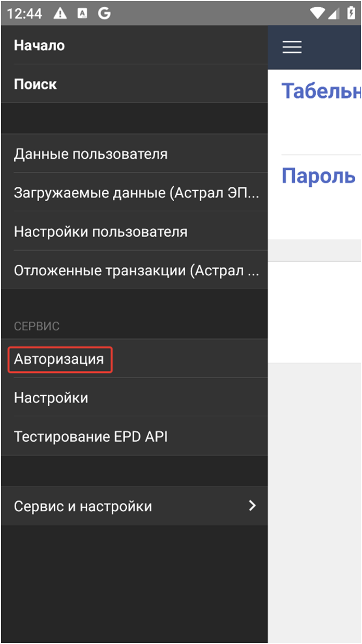Launch Тестирование EPD API
The height and width of the screenshot is (644, 362).
tap(134, 436)
